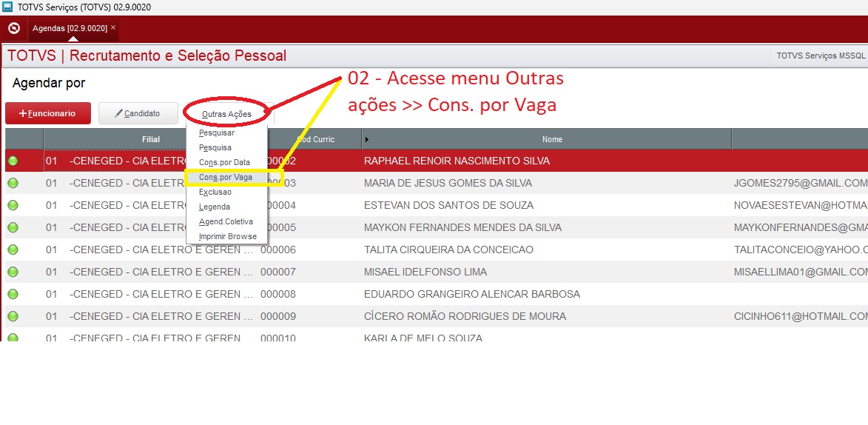Screen dimensions: 868x425
Task: Open Legenda from the menu
Action: 215,207
